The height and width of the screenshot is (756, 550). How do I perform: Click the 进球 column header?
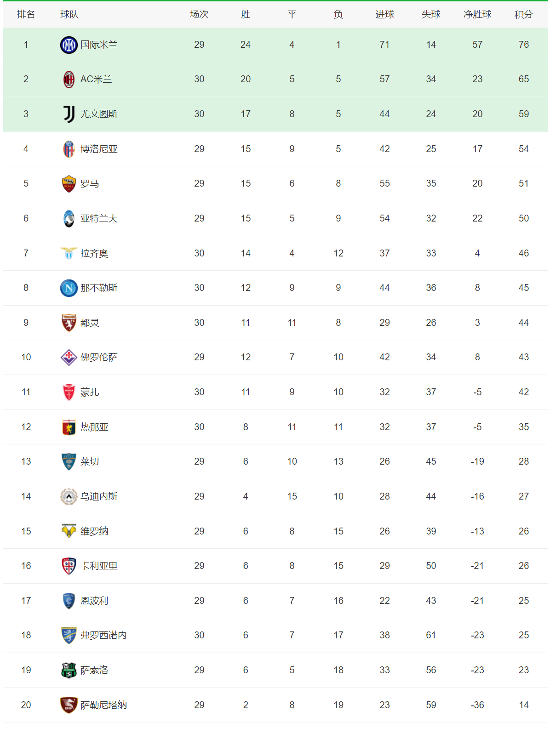click(x=384, y=15)
